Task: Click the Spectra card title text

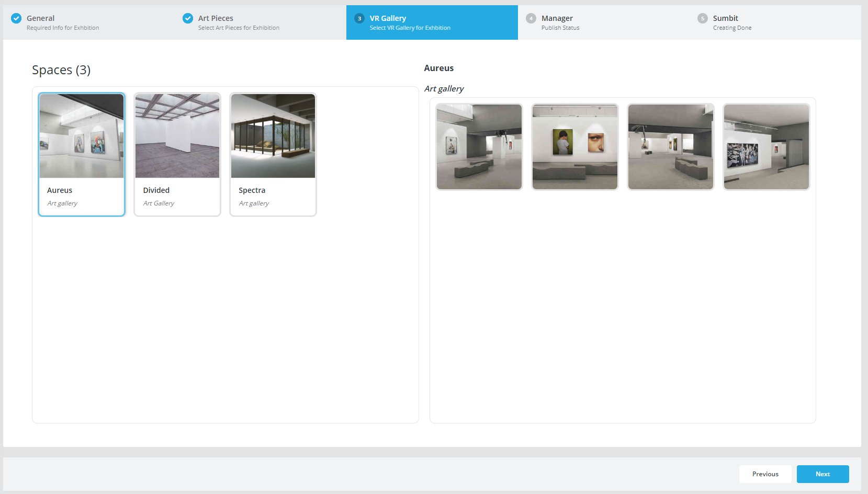Action: tap(252, 190)
